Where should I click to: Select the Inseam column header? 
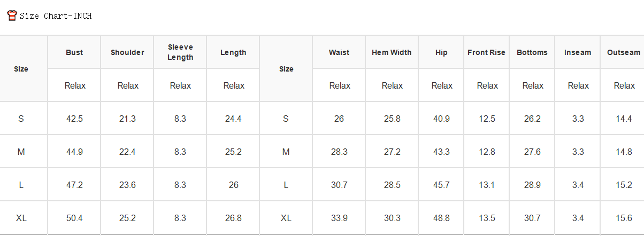(578, 52)
